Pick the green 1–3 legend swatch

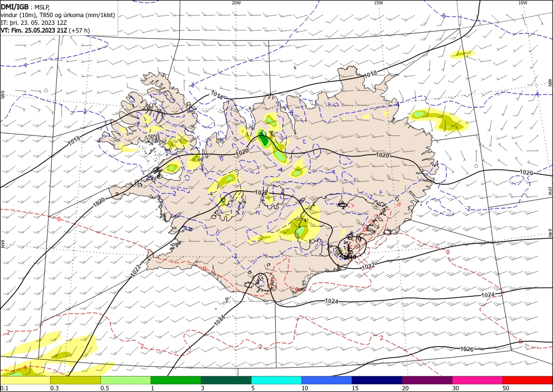[x=176, y=380]
